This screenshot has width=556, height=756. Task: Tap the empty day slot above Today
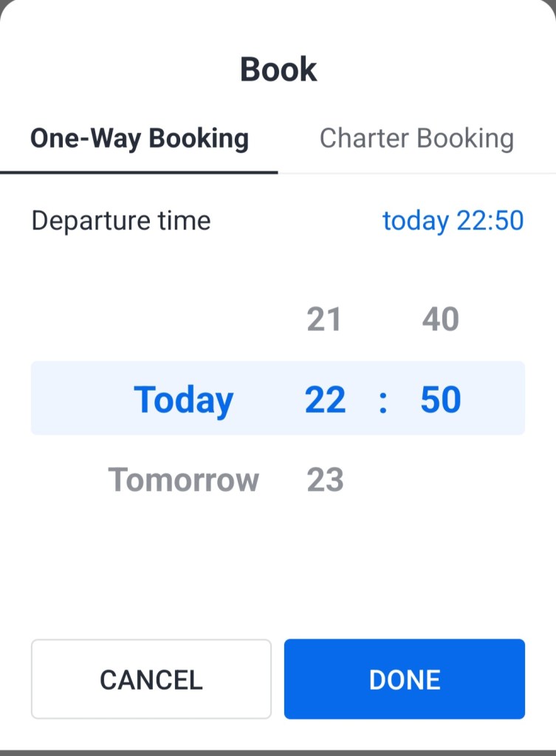[183, 320]
